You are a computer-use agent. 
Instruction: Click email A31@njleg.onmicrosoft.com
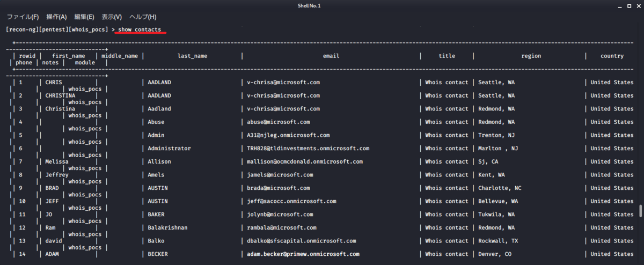[x=288, y=135]
